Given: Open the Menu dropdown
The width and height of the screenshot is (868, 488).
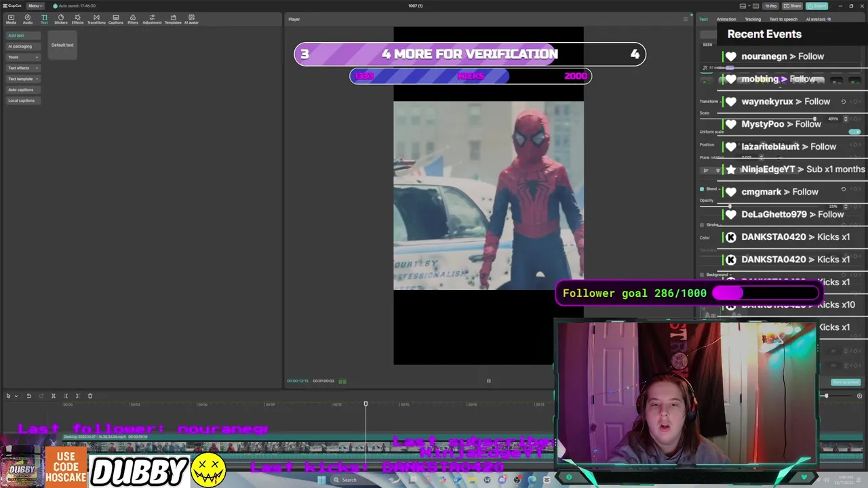Looking at the screenshot, I should click(35, 5).
